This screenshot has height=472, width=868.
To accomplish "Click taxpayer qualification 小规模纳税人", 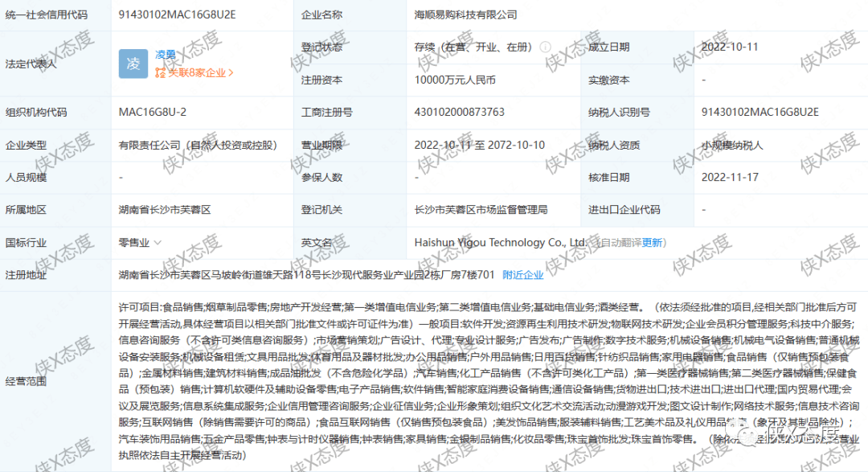I will [732, 146].
